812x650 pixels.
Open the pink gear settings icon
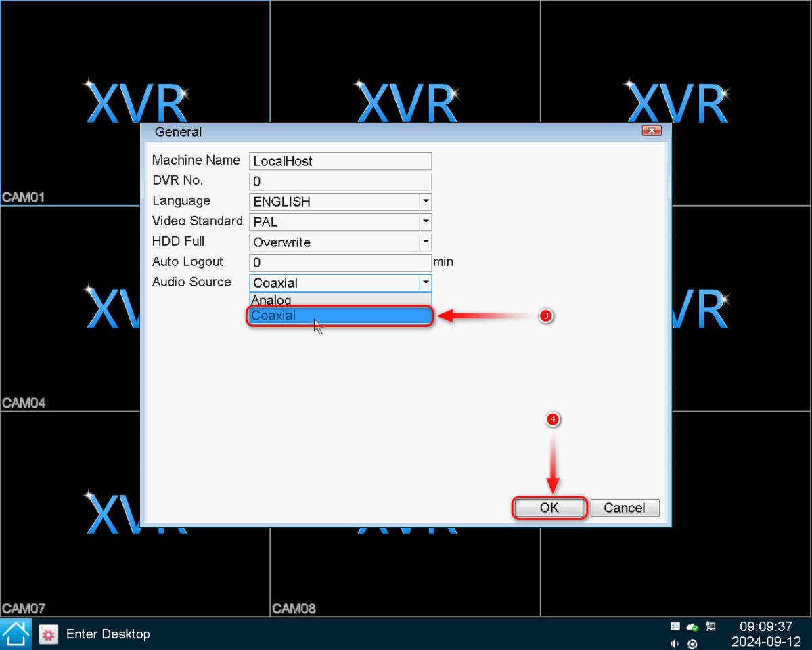click(x=48, y=634)
